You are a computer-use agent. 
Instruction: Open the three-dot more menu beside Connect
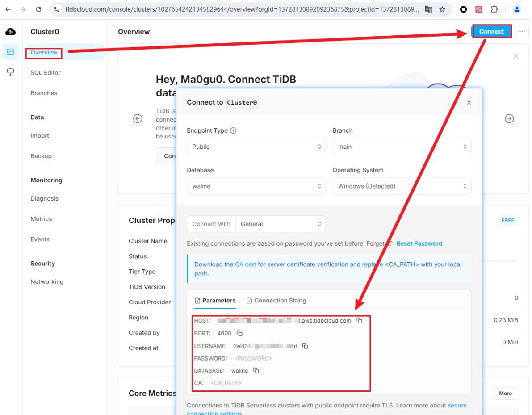(522, 32)
